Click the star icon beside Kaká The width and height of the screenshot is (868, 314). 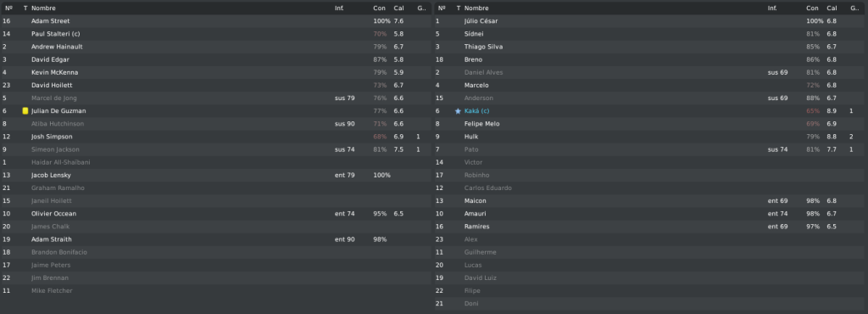click(x=458, y=111)
